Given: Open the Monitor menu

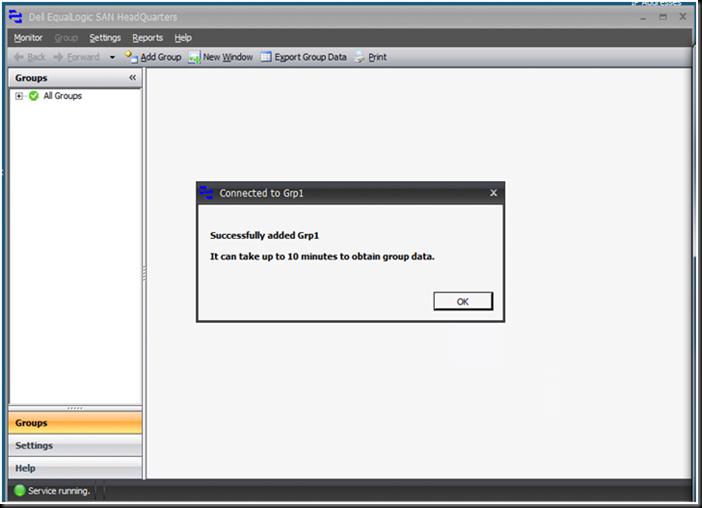Looking at the screenshot, I should [x=28, y=38].
